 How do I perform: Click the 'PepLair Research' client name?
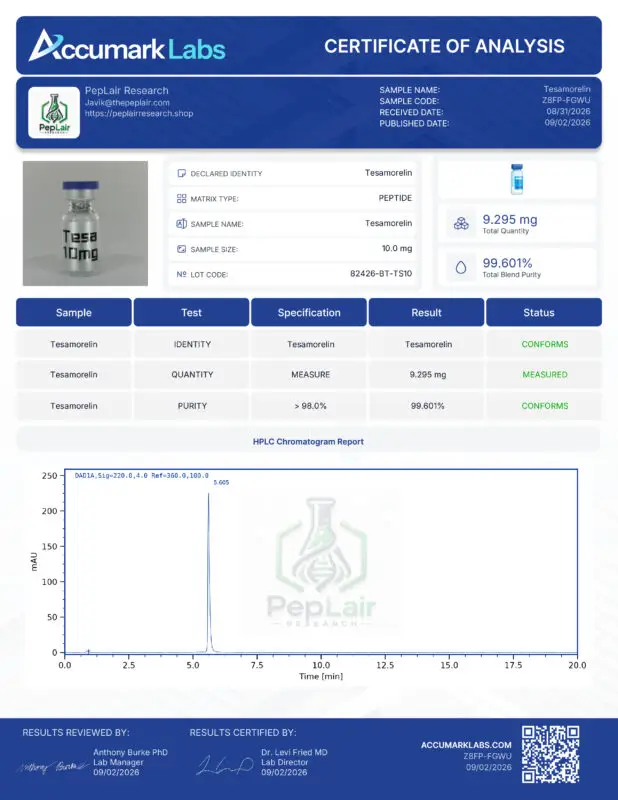click(127, 91)
